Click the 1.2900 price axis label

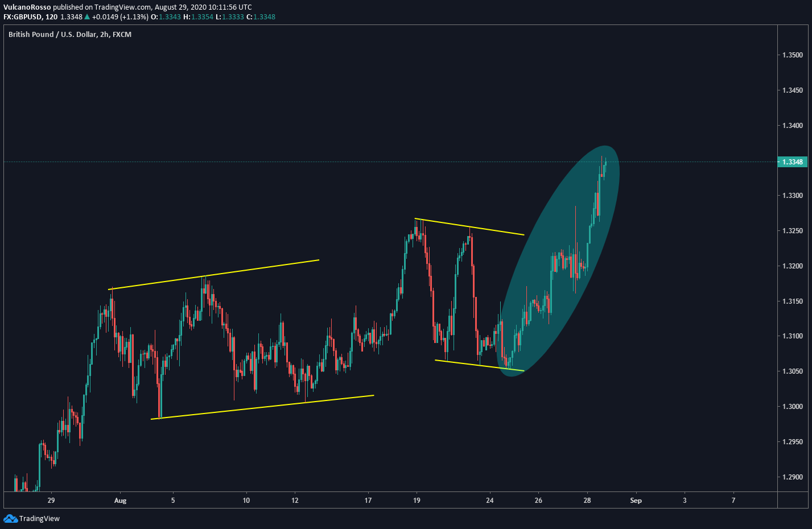pos(793,477)
